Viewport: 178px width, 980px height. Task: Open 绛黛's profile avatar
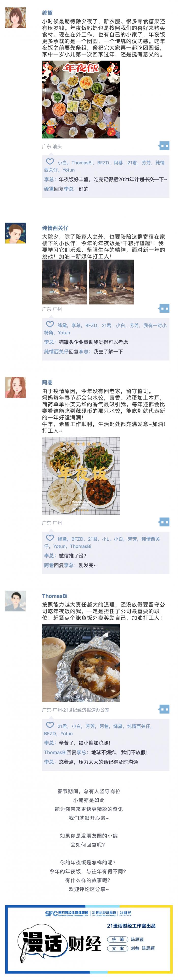[16, 18]
